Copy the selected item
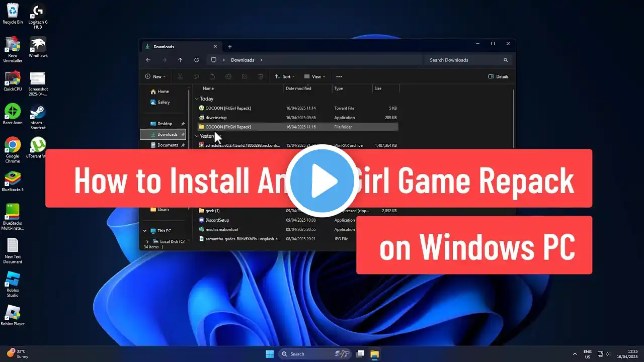This screenshot has width=644, height=362. [196, 76]
